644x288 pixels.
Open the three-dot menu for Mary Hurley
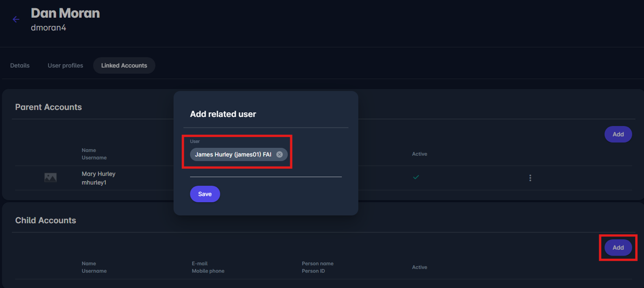pos(530,178)
